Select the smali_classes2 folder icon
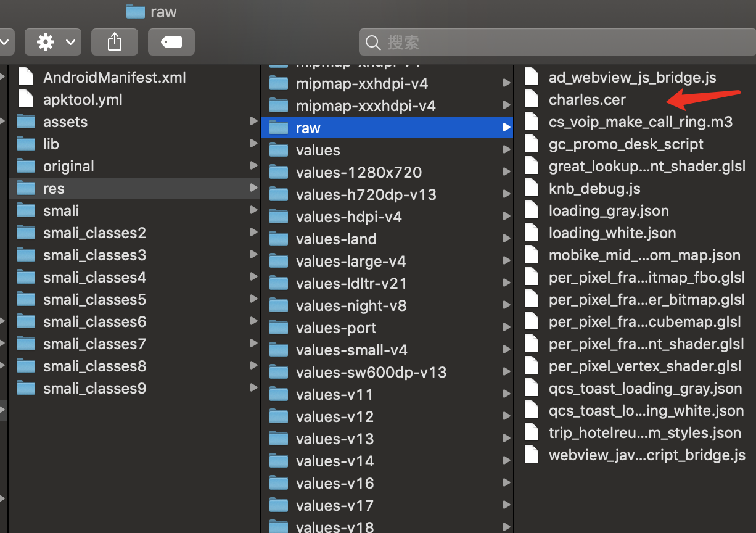Image resolution: width=756 pixels, height=533 pixels. click(26, 233)
